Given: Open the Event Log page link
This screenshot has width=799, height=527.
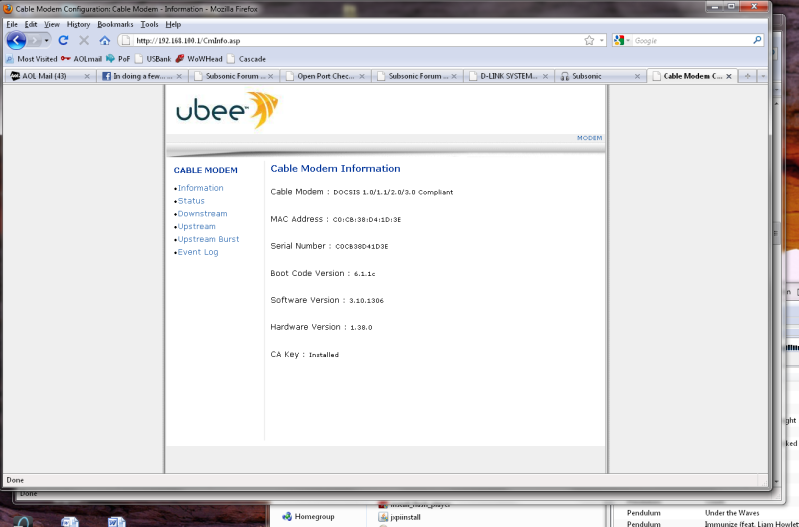Looking at the screenshot, I should [198, 252].
